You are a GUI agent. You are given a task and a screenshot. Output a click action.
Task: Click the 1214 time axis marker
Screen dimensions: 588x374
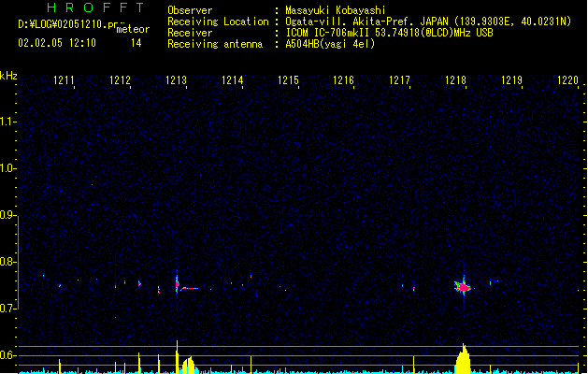232,80
